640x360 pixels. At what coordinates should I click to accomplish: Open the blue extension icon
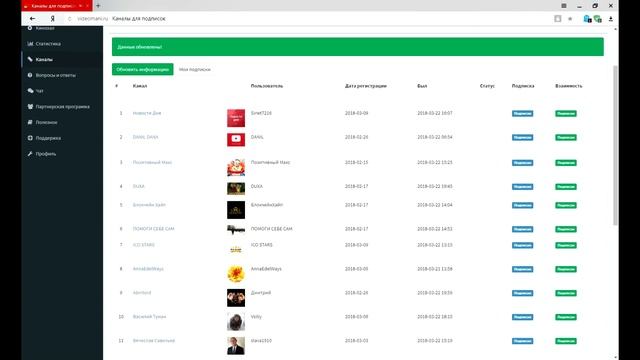587,19
